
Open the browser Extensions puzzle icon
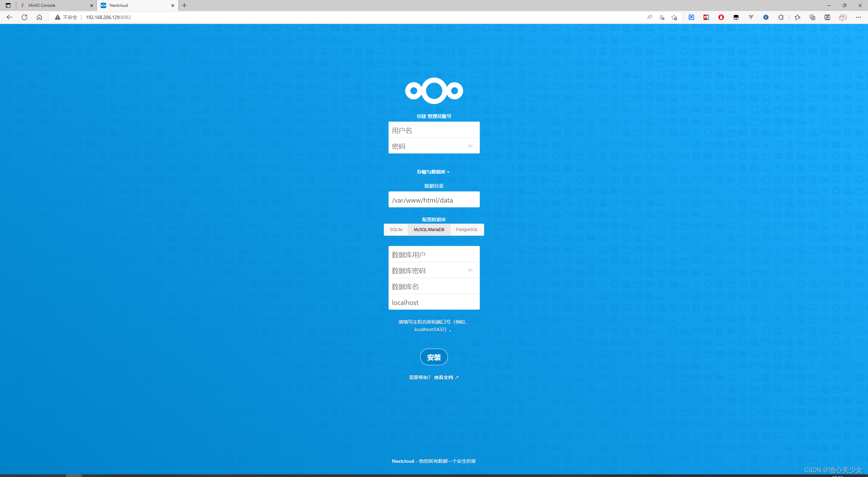click(x=781, y=17)
